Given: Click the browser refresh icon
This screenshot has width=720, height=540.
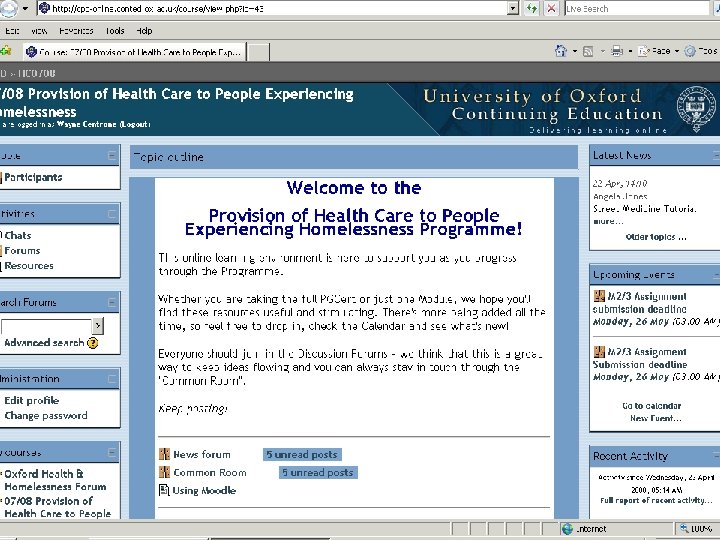Looking at the screenshot, I should tap(532, 8).
